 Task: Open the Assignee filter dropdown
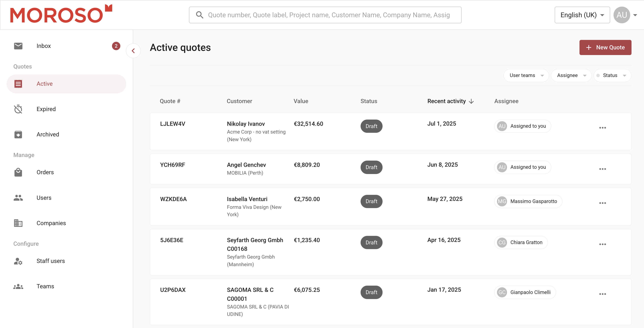click(571, 75)
